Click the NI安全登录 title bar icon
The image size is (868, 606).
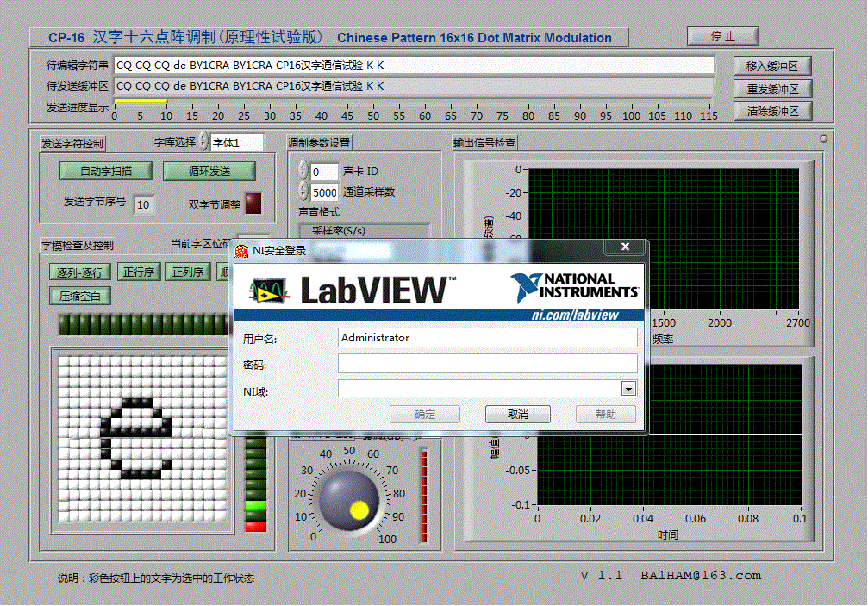coord(241,251)
